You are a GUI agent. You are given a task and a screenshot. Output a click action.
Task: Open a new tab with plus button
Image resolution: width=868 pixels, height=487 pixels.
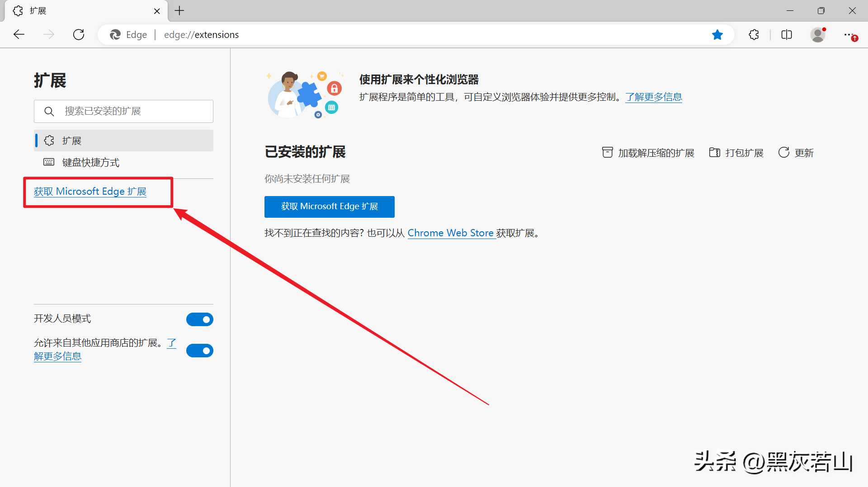tap(179, 11)
